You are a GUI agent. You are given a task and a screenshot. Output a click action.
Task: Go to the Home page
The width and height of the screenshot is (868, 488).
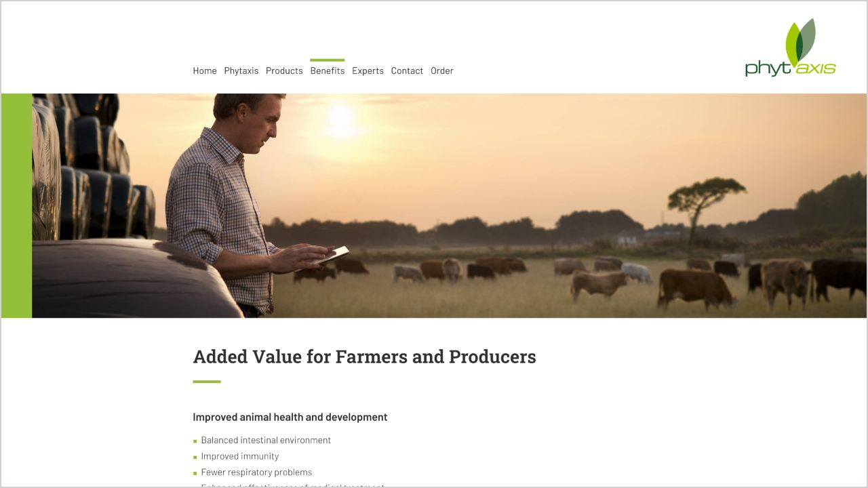(x=205, y=70)
